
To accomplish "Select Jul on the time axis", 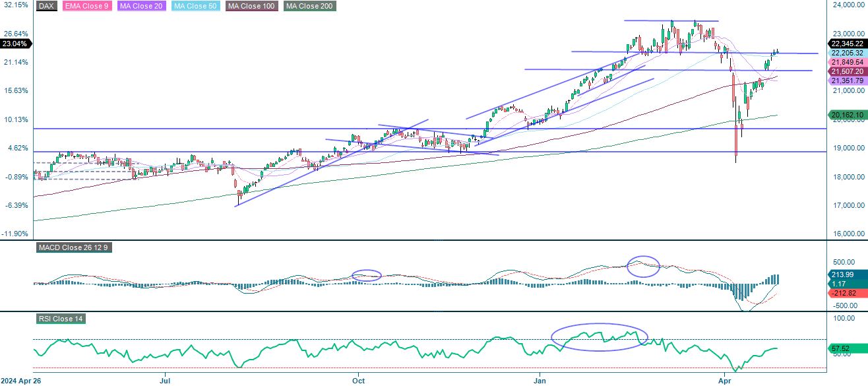I will (165, 381).
